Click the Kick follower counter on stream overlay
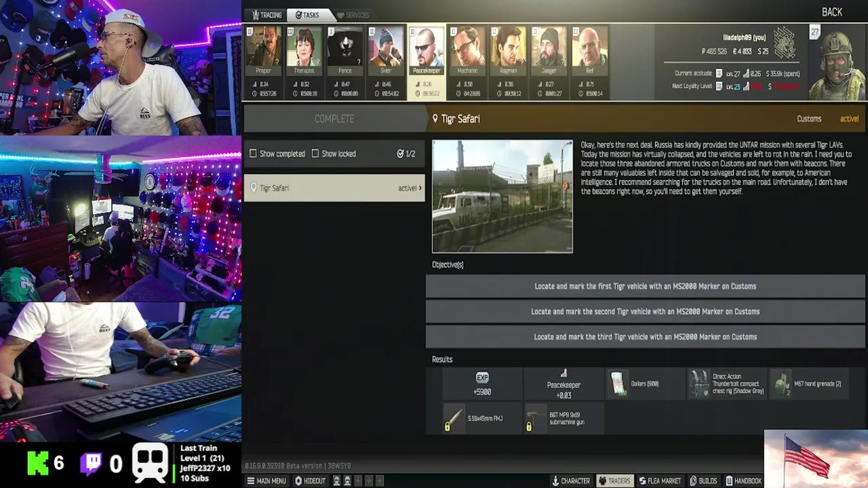This screenshot has height=488, width=868. click(x=46, y=463)
